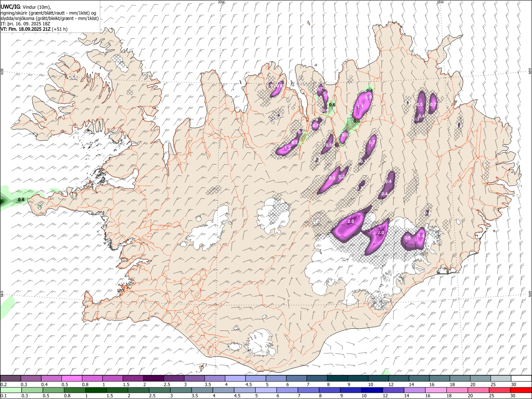Click the '0.9' value above the 1.1 patch
This screenshot has width=532, height=399.
(368, 96)
